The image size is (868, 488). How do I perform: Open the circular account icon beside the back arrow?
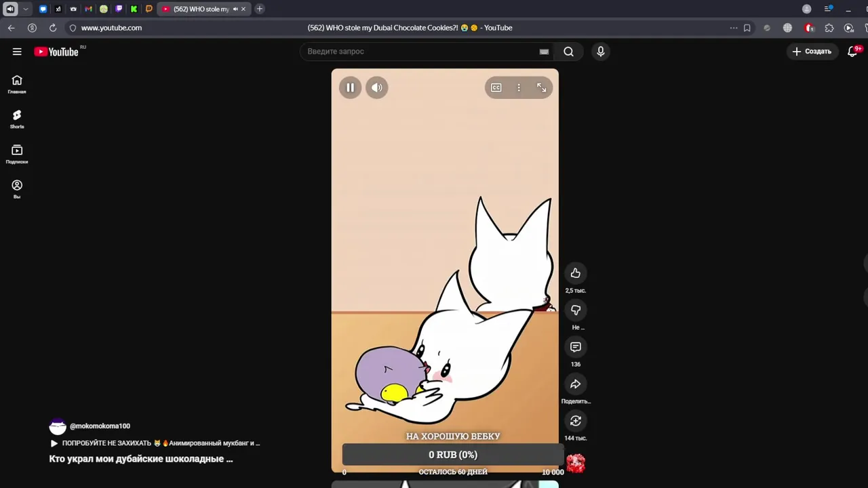pos(32,28)
